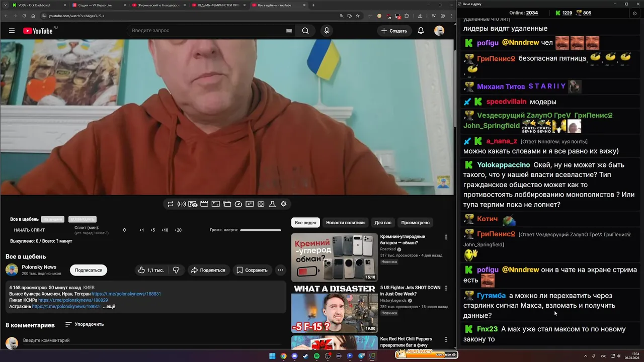The width and height of the screenshot is (644, 362).
Task: Select the Все видео filter chip
Action: pyautogui.click(x=305, y=223)
